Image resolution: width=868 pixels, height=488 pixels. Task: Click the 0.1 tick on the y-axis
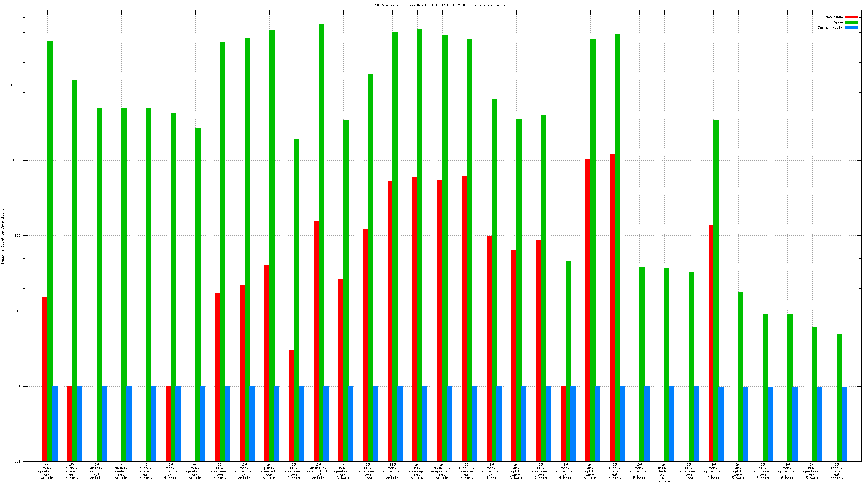(18, 462)
